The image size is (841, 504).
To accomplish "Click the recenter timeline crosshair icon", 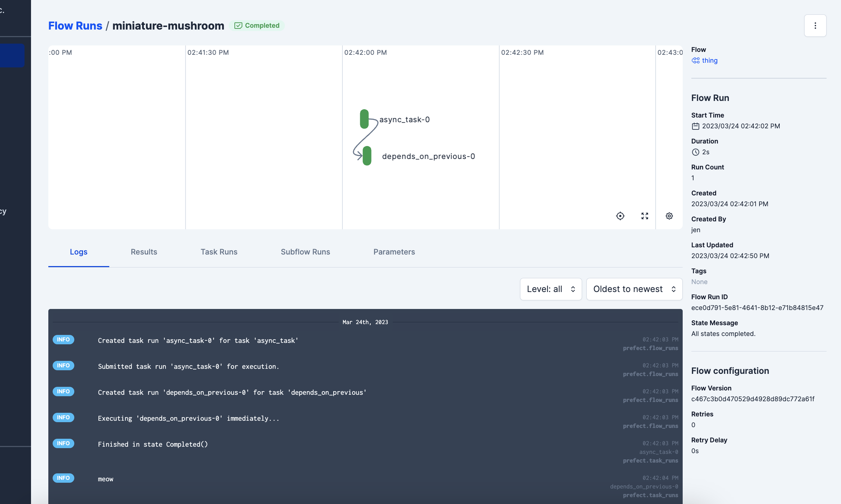I will [x=620, y=216].
